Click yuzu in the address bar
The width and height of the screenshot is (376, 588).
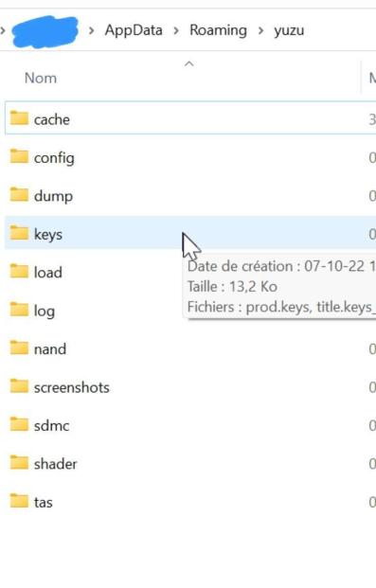[x=289, y=30]
